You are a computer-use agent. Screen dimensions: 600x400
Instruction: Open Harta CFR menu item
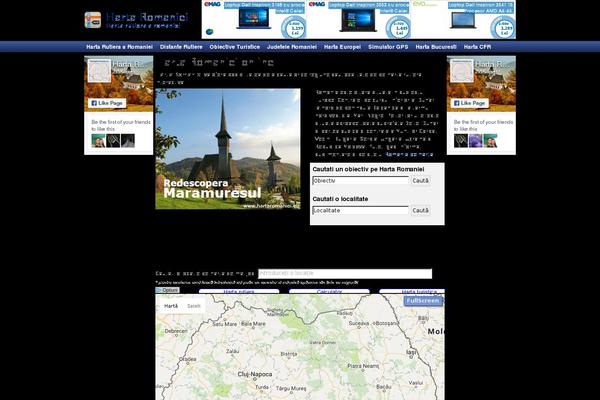(x=477, y=47)
